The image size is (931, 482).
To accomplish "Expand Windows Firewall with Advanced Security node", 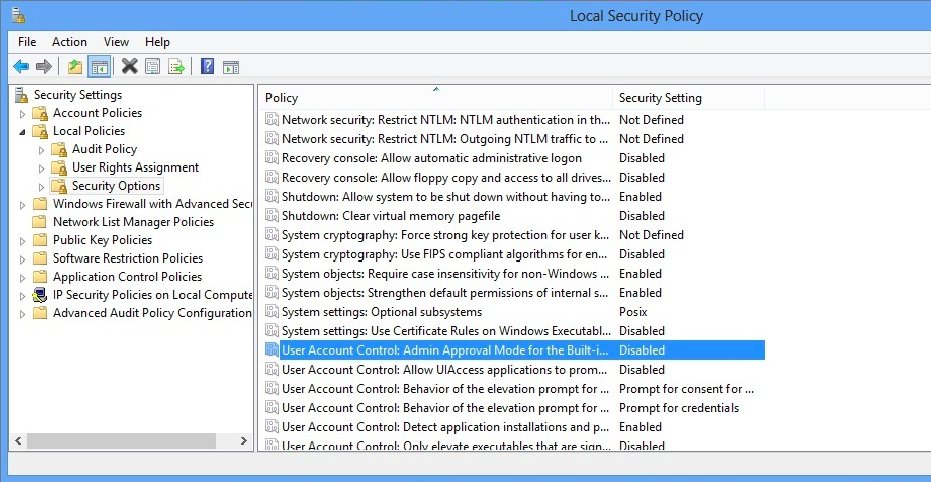I will (x=23, y=205).
